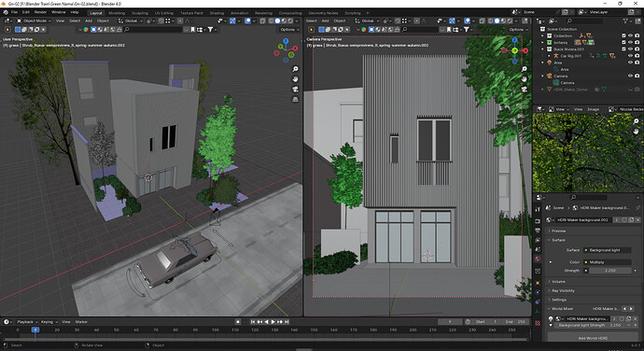Open the World properties tab icon
Viewport: 644px width, 351px height.
coord(538,259)
